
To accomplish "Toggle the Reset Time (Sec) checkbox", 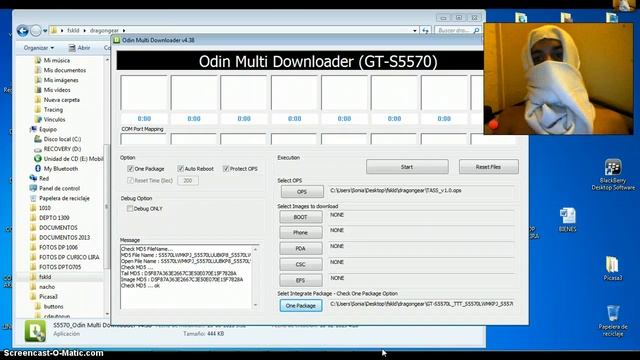I will (x=131, y=180).
